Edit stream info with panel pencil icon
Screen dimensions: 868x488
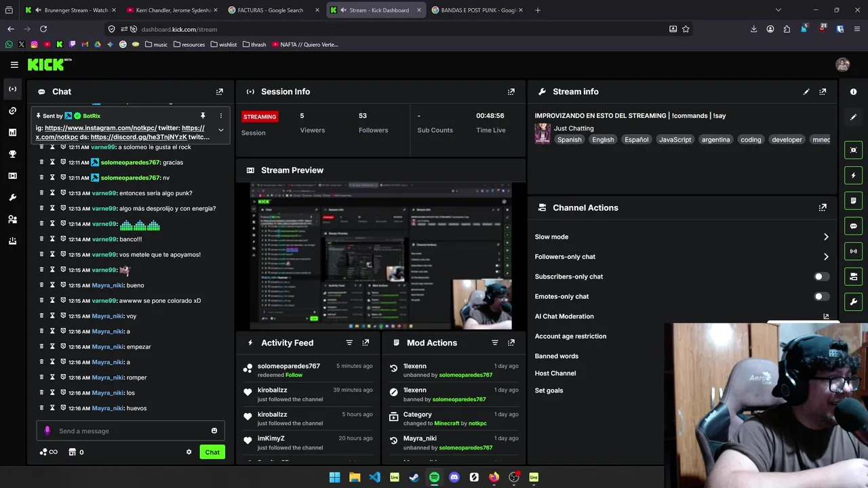(806, 91)
